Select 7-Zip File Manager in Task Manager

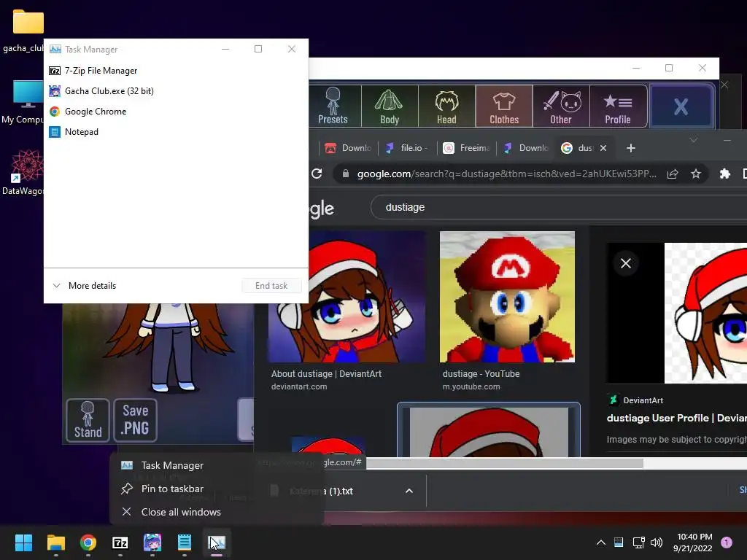click(x=176, y=71)
